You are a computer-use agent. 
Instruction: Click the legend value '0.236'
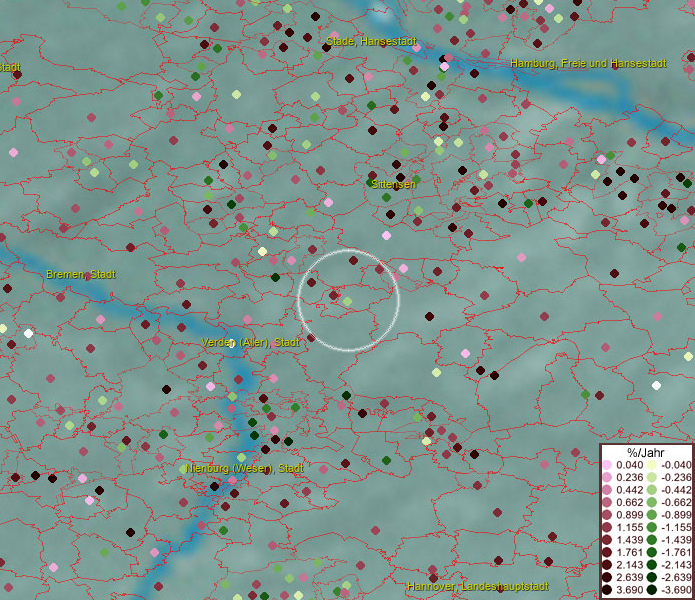tap(629, 477)
